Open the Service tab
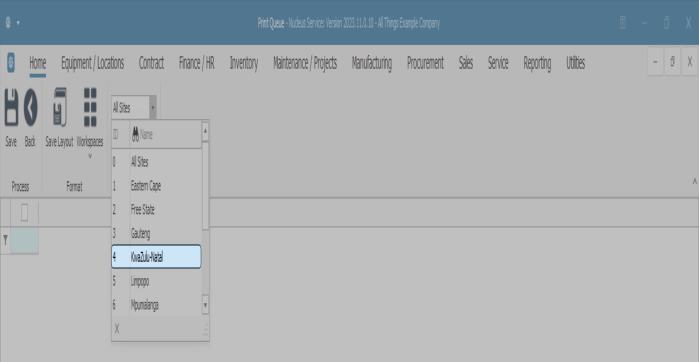Viewport: 699px width, 362px height. [x=498, y=63]
